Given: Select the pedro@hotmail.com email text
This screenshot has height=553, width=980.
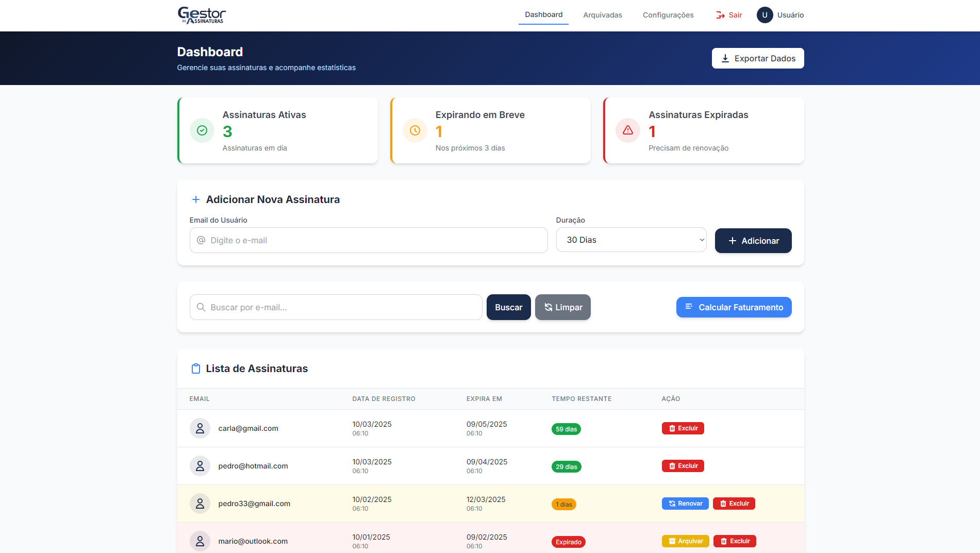Looking at the screenshot, I should coord(253,466).
